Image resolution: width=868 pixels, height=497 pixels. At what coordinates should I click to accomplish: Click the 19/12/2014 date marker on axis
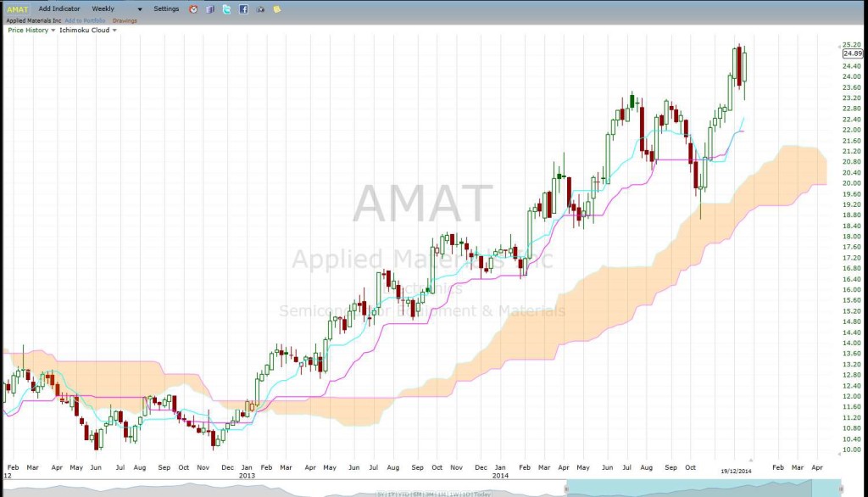pos(736,472)
